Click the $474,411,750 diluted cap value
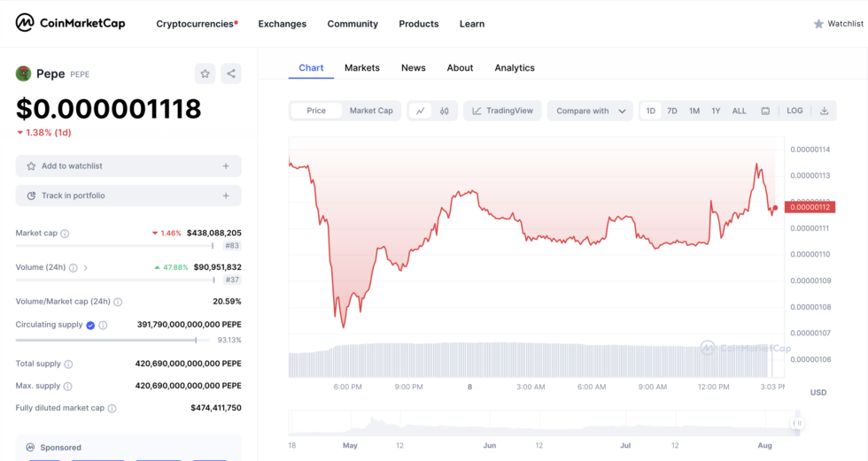The height and width of the screenshot is (461, 868). coord(216,408)
